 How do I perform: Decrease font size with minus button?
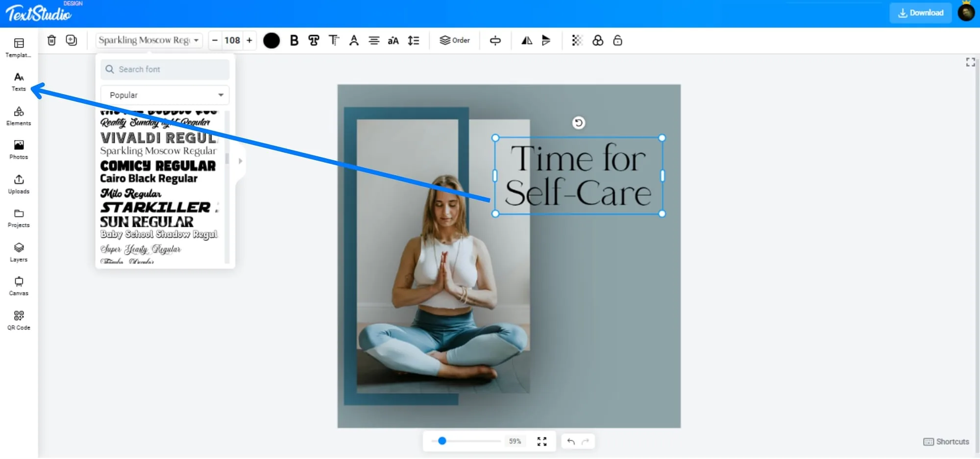(215, 40)
